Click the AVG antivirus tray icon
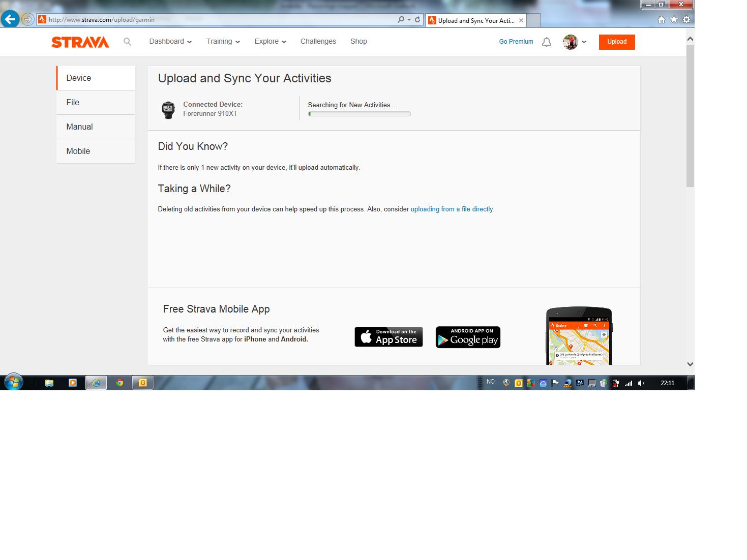Viewport: 747px width, 560px height. pyautogui.click(x=531, y=383)
